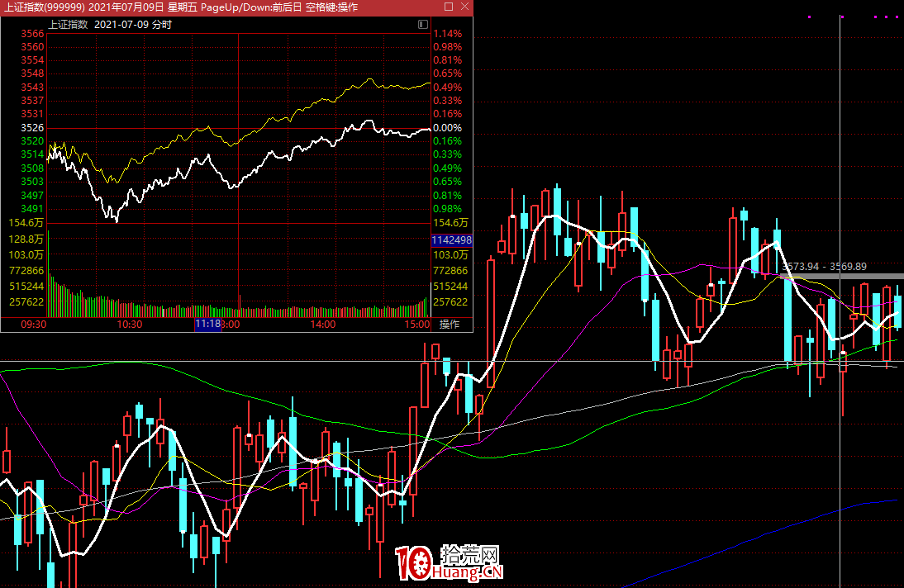
Task: Click the previous close price label 3526
Action: (32, 127)
